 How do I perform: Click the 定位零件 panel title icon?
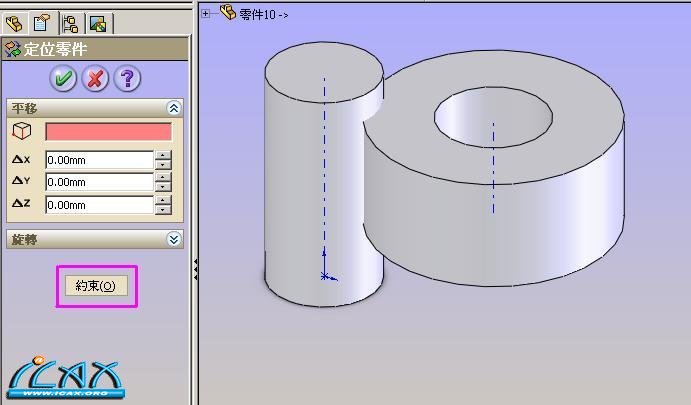(x=12, y=49)
